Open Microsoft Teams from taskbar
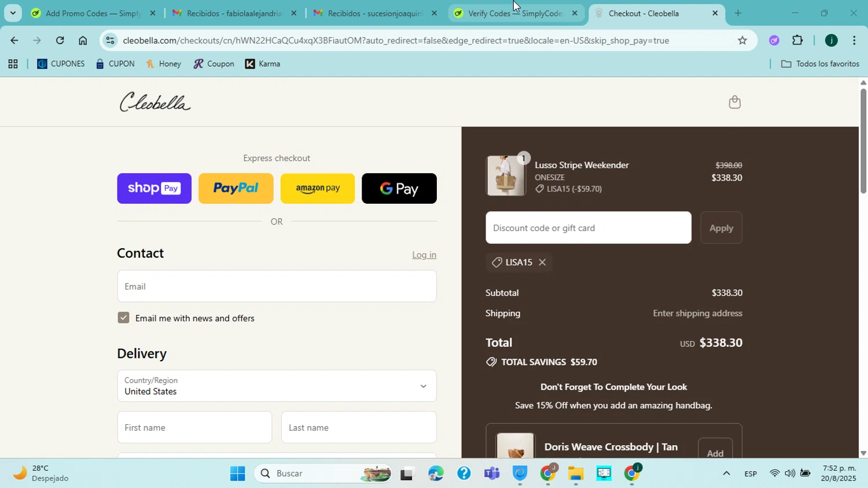The width and height of the screenshot is (868, 488). pos(492,474)
